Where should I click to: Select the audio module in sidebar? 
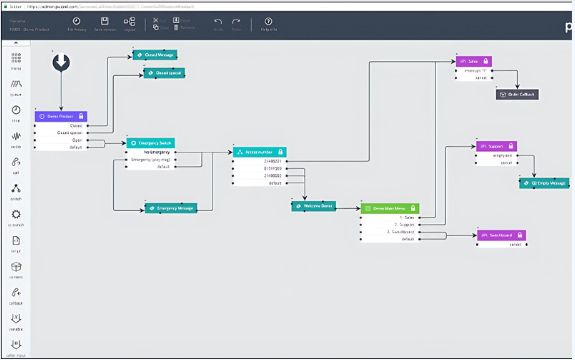pos(16,140)
